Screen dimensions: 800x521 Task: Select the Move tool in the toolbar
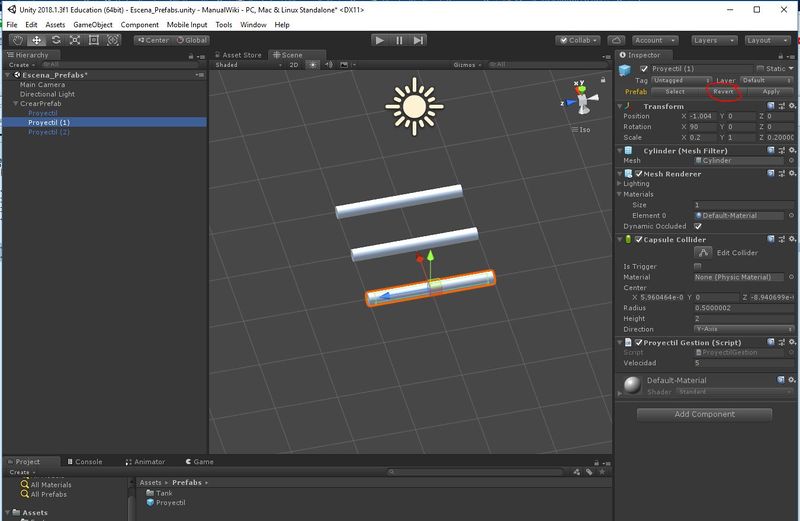click(x=37, y=40)
